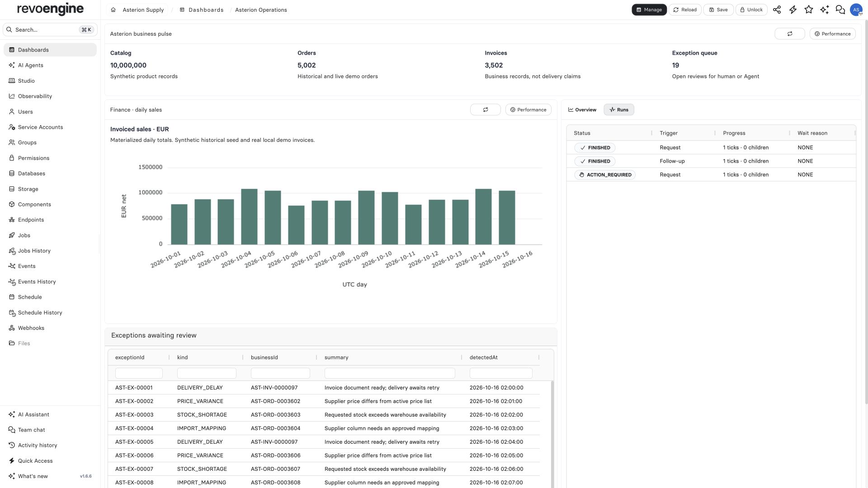Screen dimensions: 868x488
Task: Sort runs by Status column header
Action: (609, 133)
